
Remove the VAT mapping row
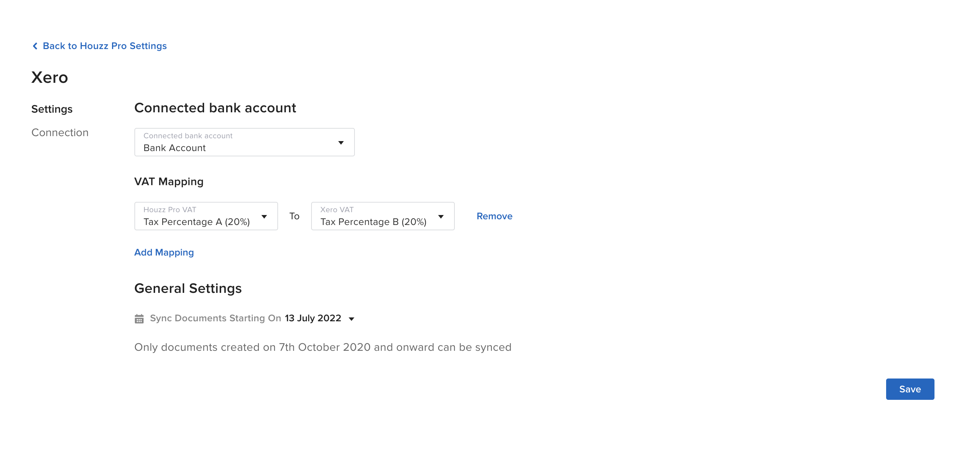point(494,216)
